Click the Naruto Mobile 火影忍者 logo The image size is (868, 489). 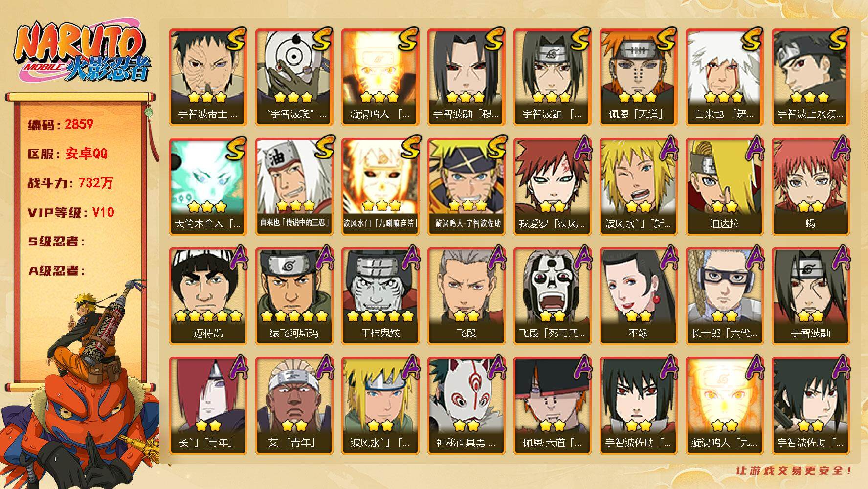tap(81, 52)
